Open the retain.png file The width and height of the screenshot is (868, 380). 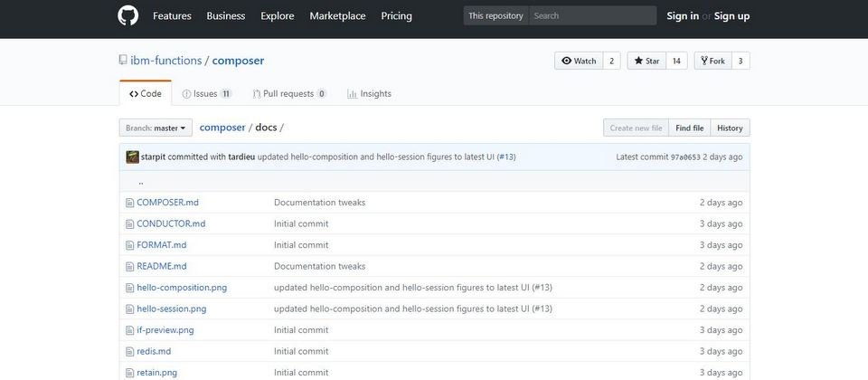pyautogui.click(x=156, y=372)
